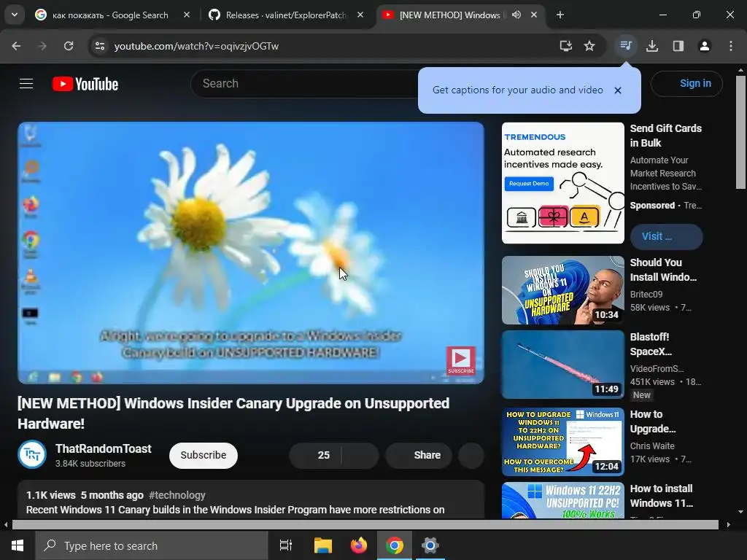Dismiss the captions tooltip
Screen dimensions: 747x560
[618, 90]
